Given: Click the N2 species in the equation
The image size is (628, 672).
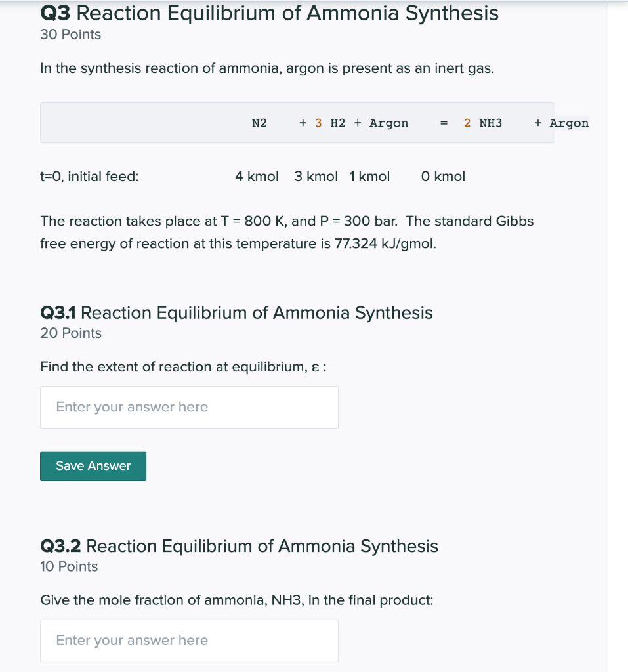Looking at the screenshot, I should (259, 123).
